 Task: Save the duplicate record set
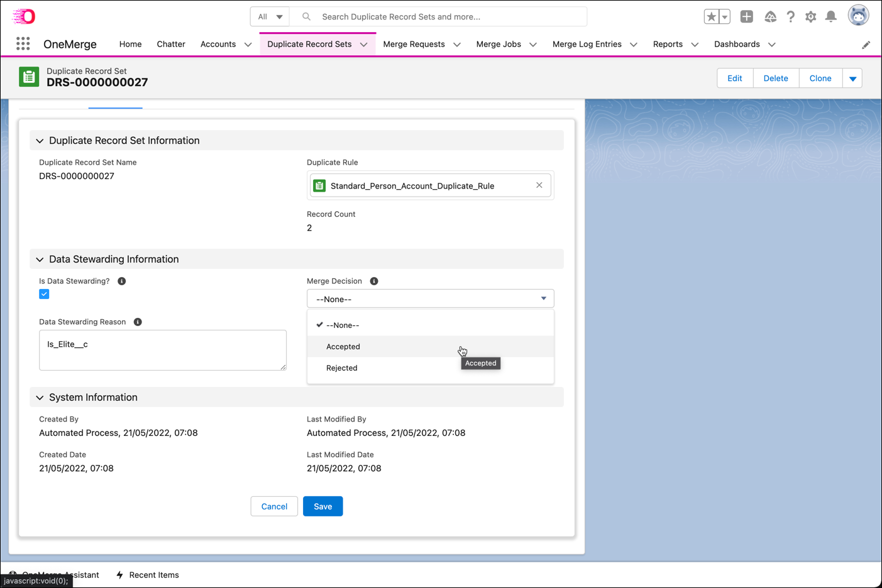[x=322, y=506]
